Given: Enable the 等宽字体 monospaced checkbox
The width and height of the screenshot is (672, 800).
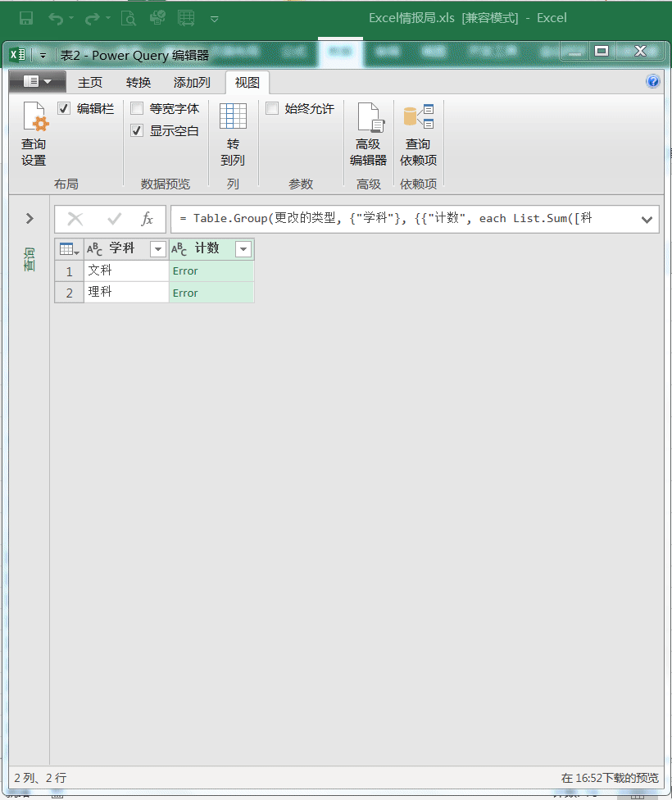Looking at the screenshot, I should (137, 108).
